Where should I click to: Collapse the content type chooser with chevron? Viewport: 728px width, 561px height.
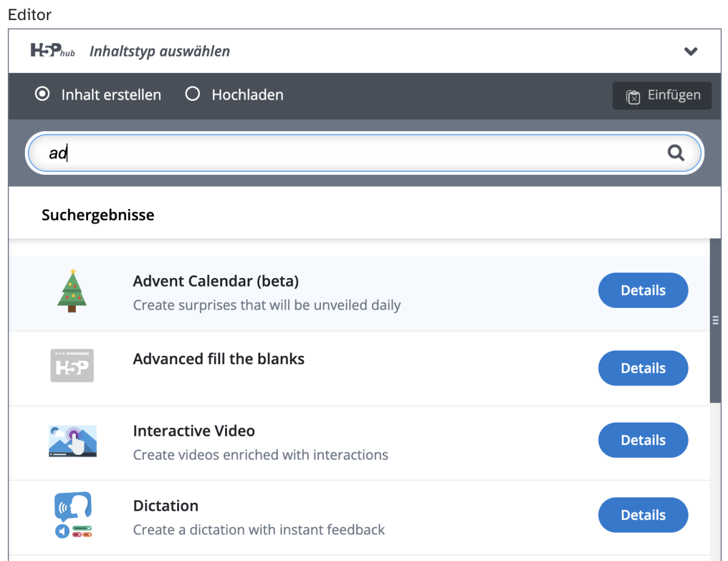coord(690,52)
